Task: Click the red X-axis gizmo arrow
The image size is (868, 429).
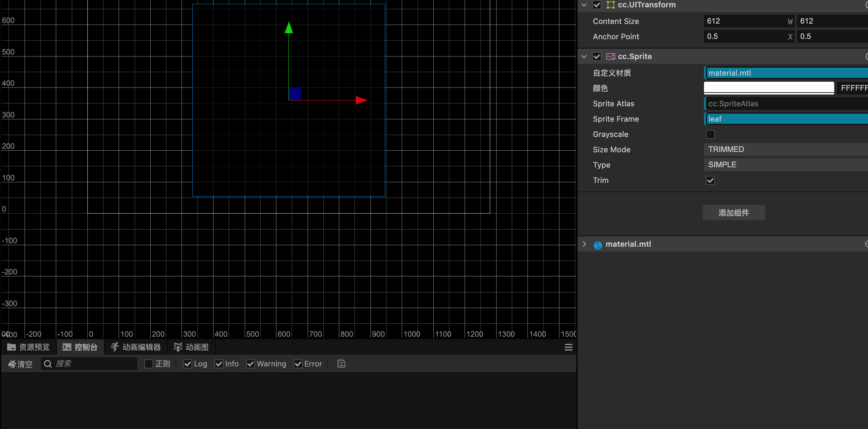Action: 361,100
